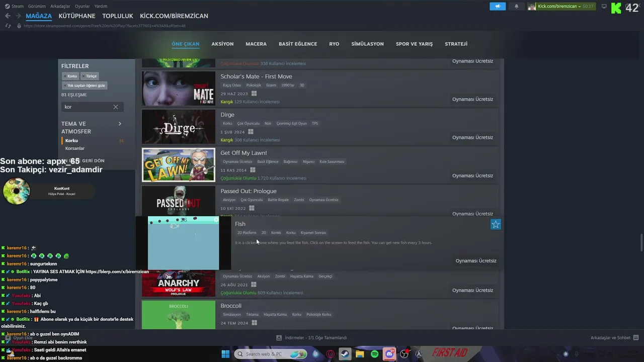Open the Half-Life lambda taskbar icon
This screenshot has height=362, width=644.
(418, 354)
